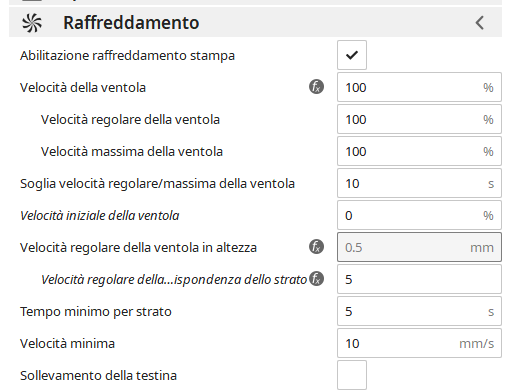Viewport: 512px width, 390px height.
Task: Disable Abilitazione raffreddamento stampa checkbox
Action: point(352,55)
